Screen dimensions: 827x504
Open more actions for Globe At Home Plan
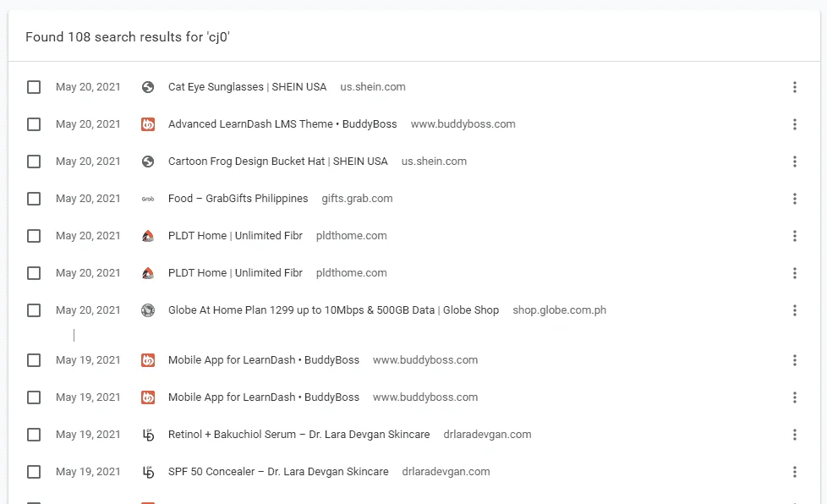click(794, 310)
